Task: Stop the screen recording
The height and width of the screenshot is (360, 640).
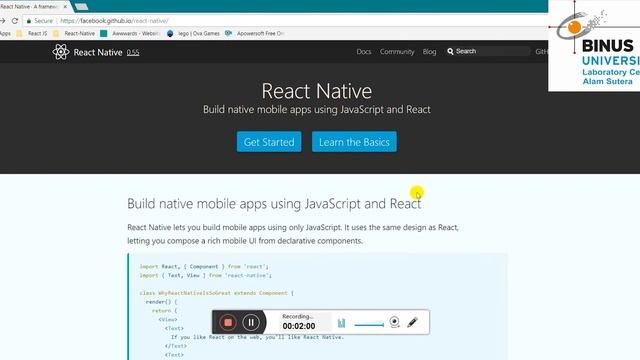Action: coord(228,322)
